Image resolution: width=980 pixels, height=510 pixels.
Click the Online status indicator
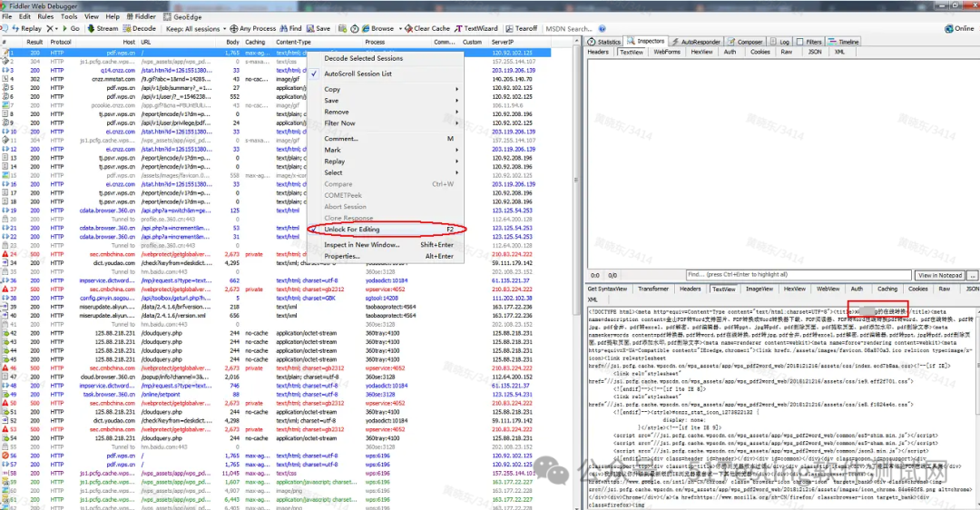click(959, 29)
